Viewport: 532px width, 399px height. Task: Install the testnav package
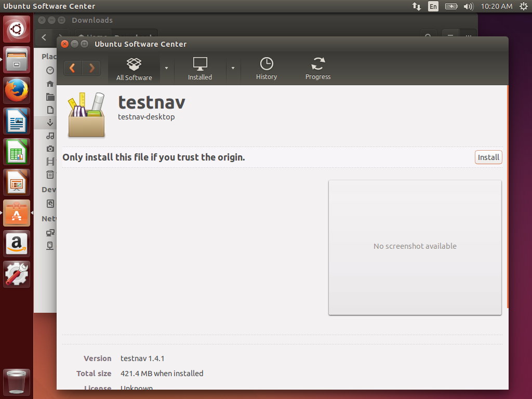[488, 157]
